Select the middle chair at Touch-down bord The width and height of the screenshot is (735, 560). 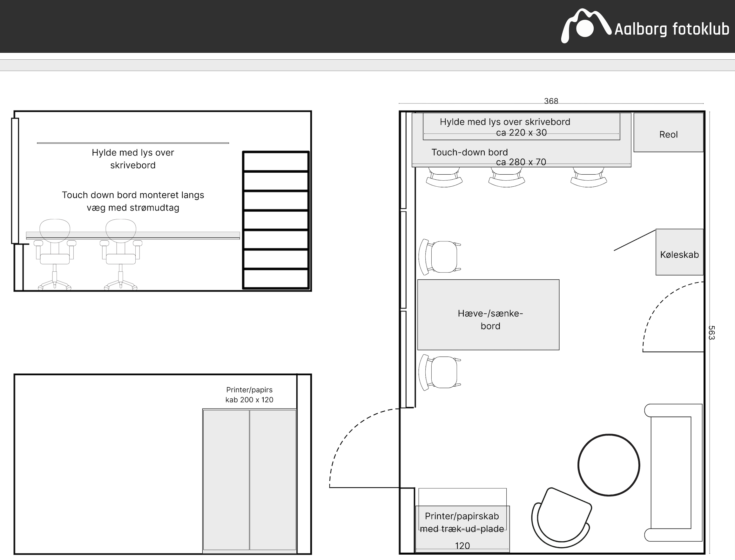(x=507, y=178)
